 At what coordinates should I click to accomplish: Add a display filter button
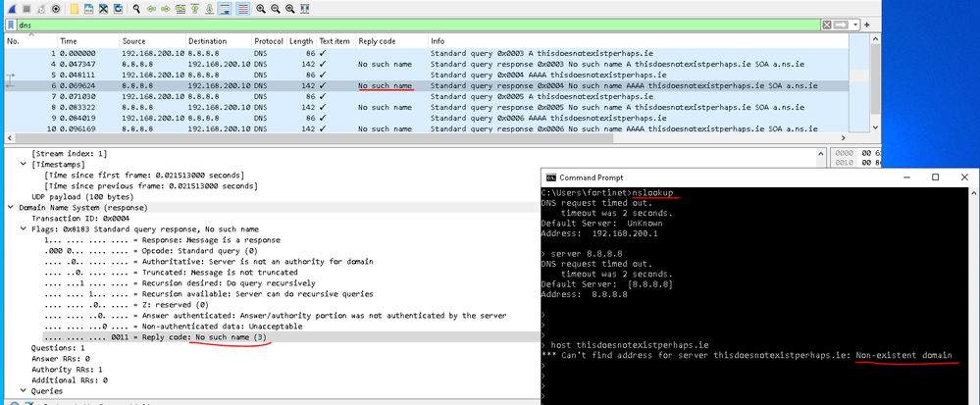pyautogui.click(x=867, y=25)
